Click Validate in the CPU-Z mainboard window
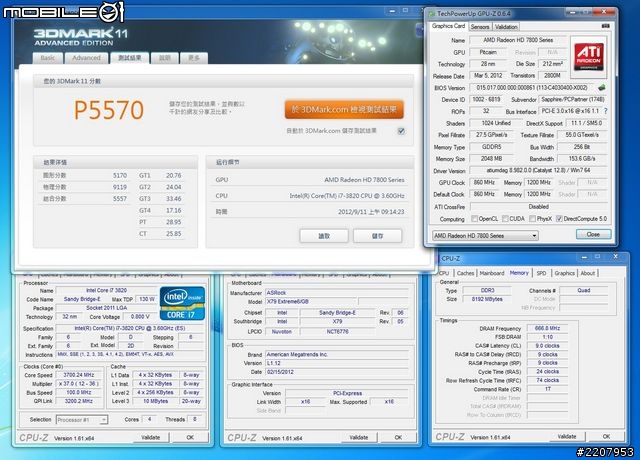Viewport: 640px width, 460px height. pyautogui.click(x=359, y=437)
